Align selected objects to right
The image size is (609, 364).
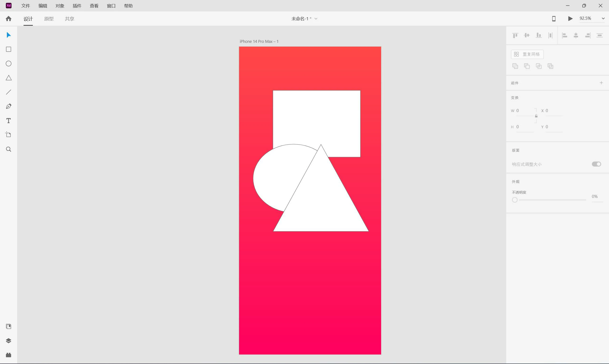[588, 35]
